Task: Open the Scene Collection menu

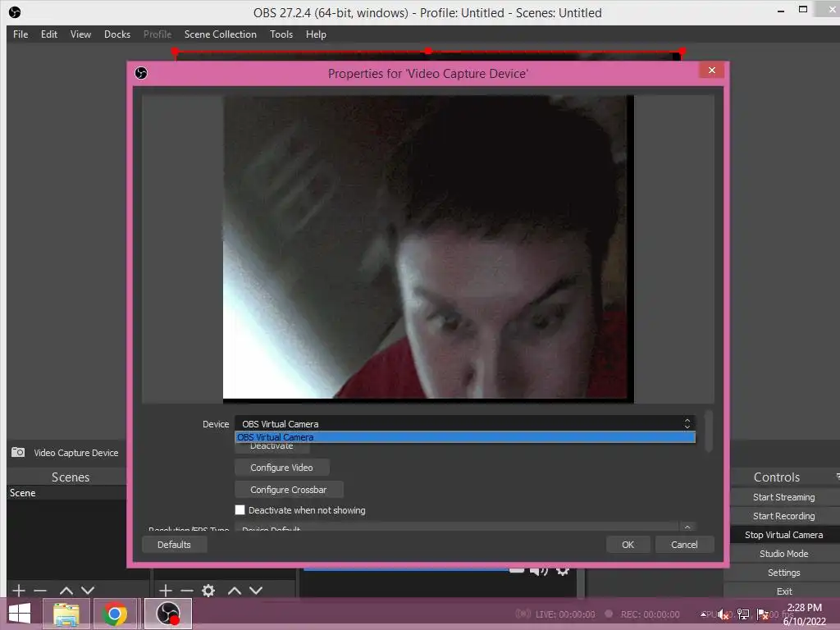Action: [x=221, y=34]
